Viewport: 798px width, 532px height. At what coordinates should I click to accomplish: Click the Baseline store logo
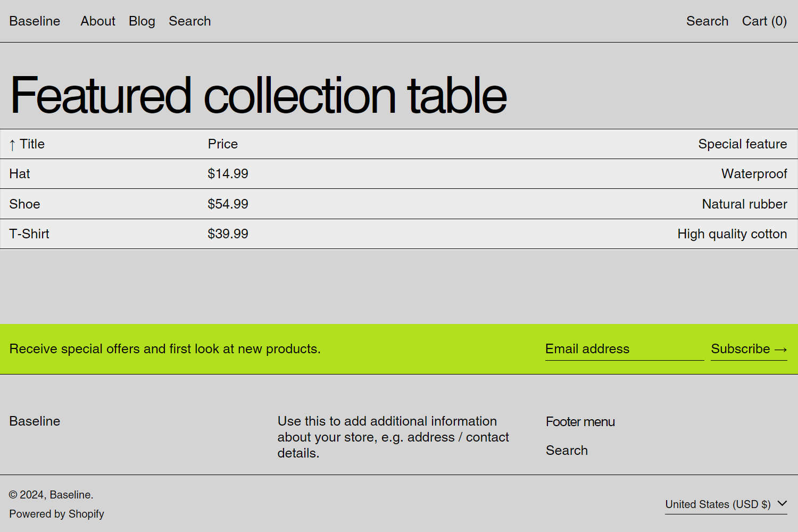[34, 21]
